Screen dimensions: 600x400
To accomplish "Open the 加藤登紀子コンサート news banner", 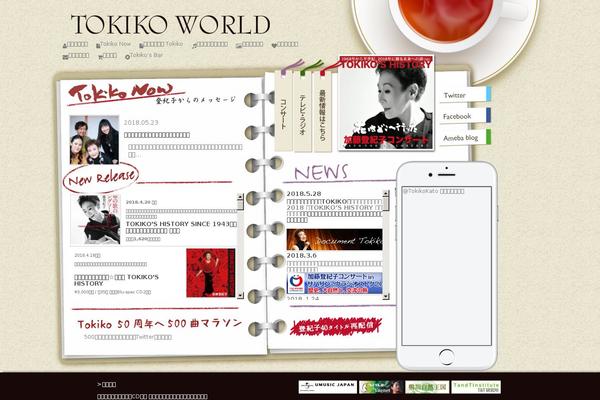I will pos(334,283).
